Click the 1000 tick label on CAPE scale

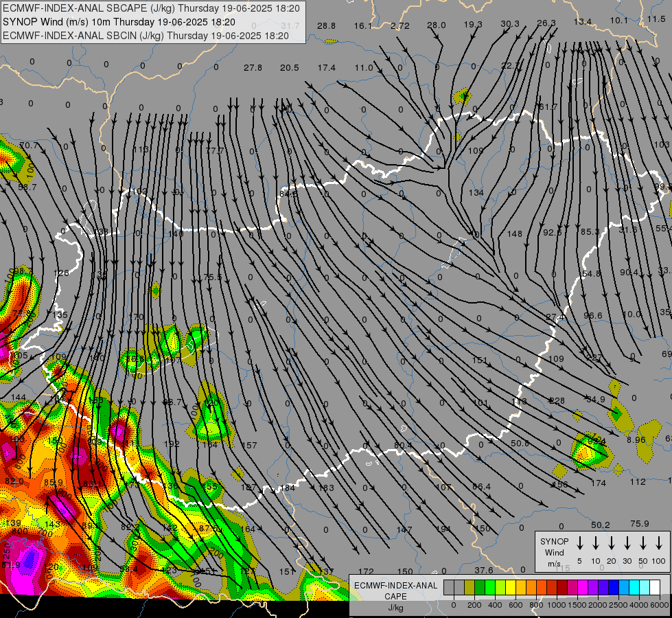point(556,605)
